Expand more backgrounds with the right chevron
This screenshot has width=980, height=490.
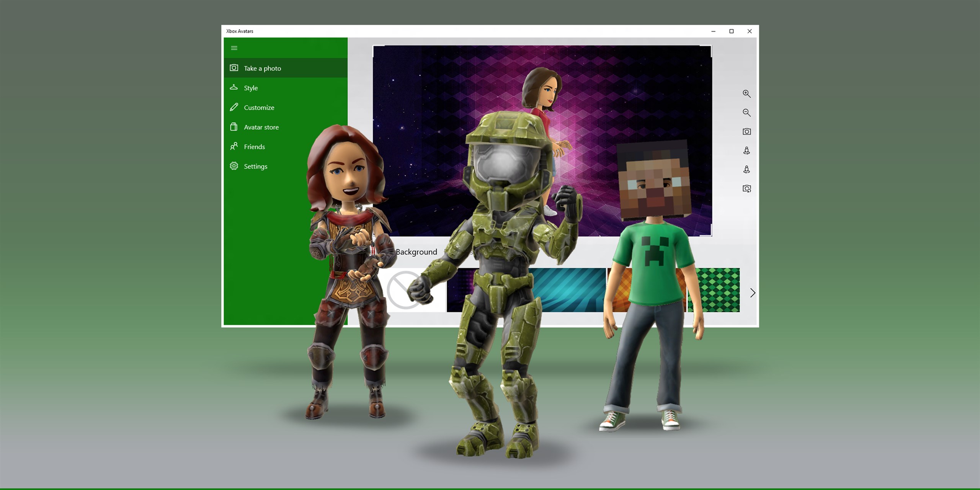tap(753, 292)
